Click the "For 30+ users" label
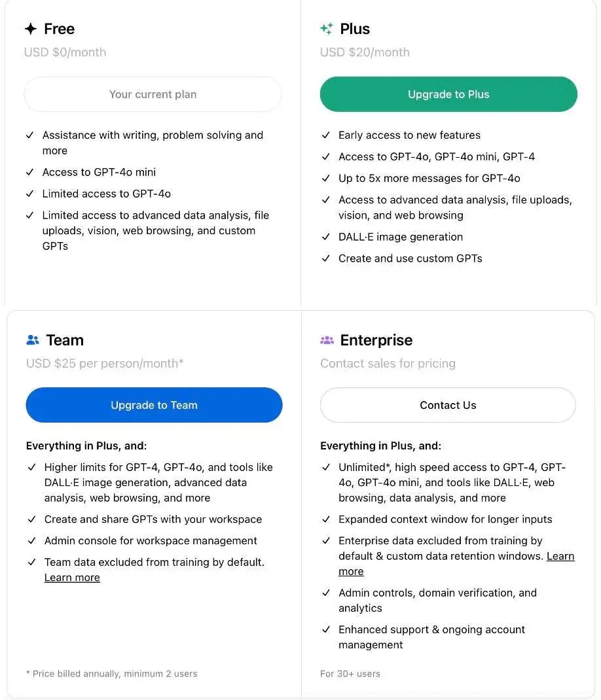 pos(350,673)
